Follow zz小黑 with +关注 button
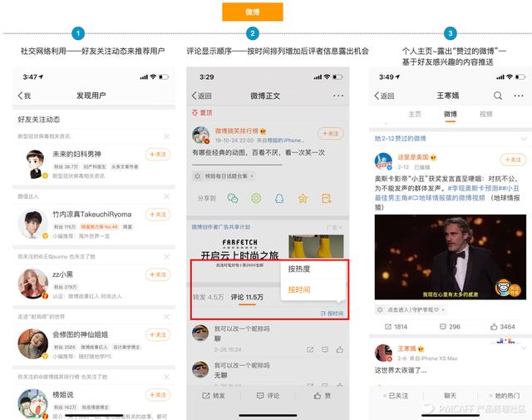This screenshot has height=420, width=532. [158, 274]
